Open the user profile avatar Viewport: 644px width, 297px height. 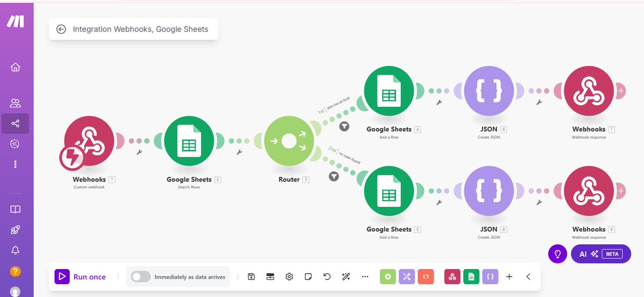[x=15, y=292]
